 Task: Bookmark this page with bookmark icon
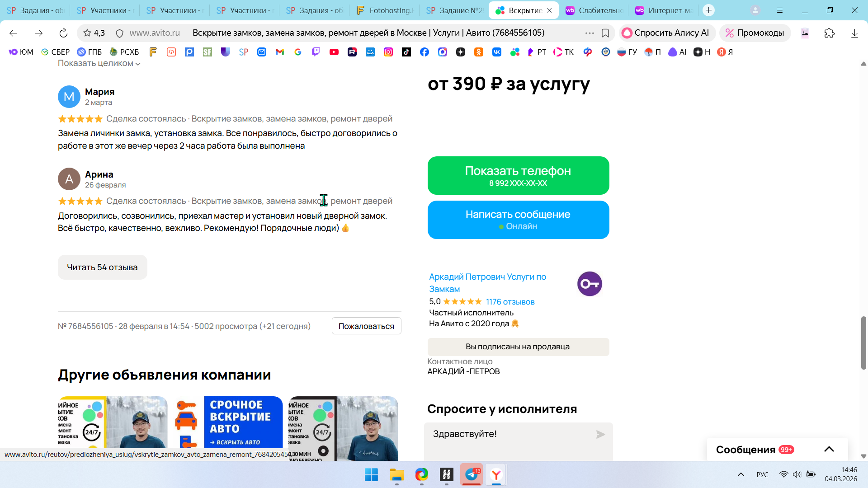click(x=605, y=33)
